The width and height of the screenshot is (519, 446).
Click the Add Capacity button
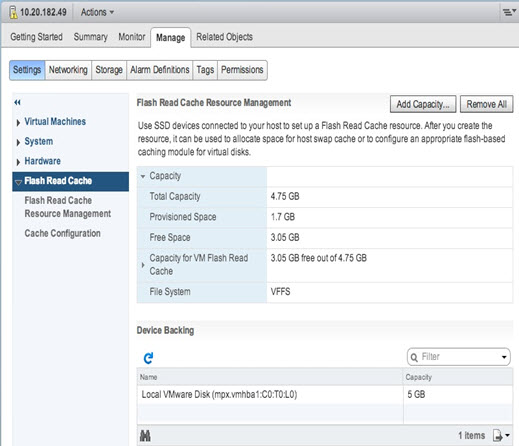[423, 104]
